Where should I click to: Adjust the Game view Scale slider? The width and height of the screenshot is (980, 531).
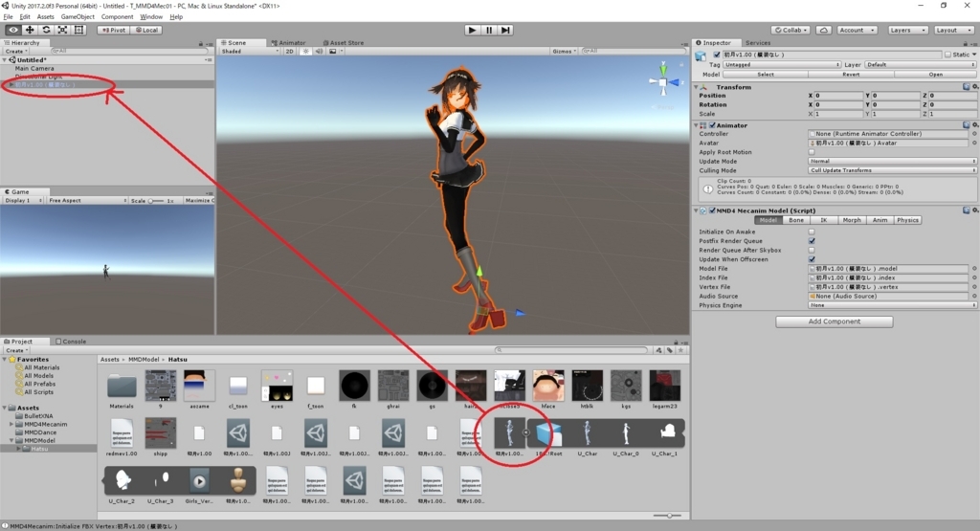(x=156, y=201)
